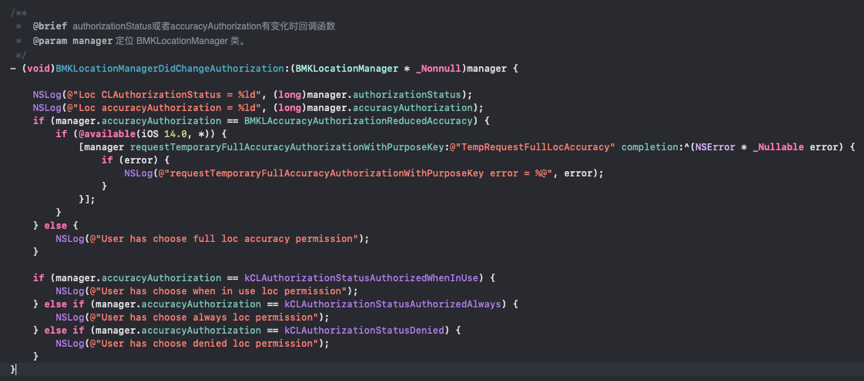Click "User has choose when in use loc permission"
Image resolution: width=864 pixels, height=381 pixels.
tap(219, 291)
